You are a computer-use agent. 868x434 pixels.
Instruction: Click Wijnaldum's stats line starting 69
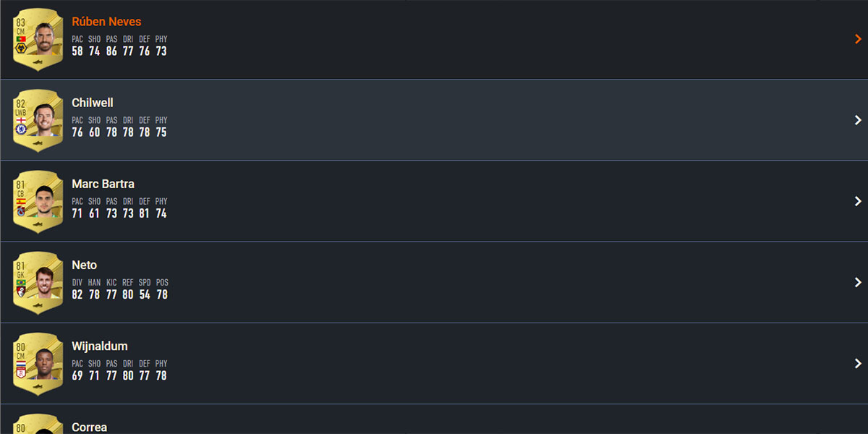coord(119,370)
